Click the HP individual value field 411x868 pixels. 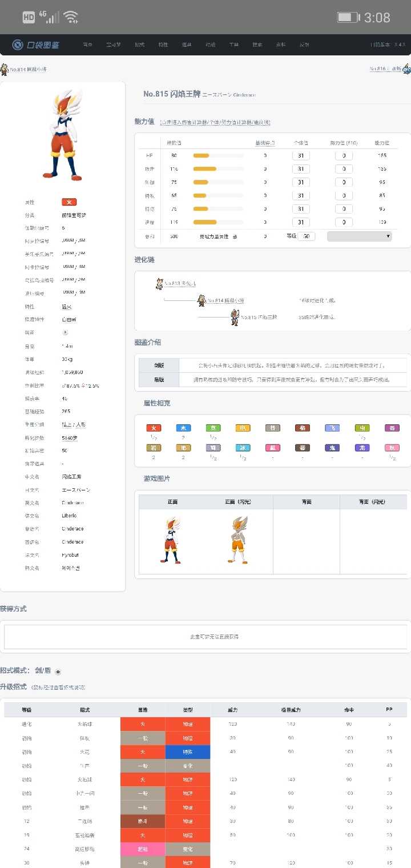point(301,155)
